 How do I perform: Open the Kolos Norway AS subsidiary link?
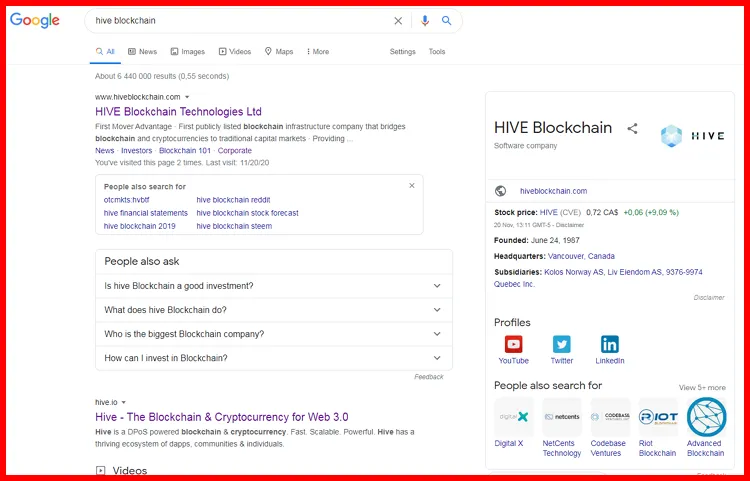click(x=574, y=272)
